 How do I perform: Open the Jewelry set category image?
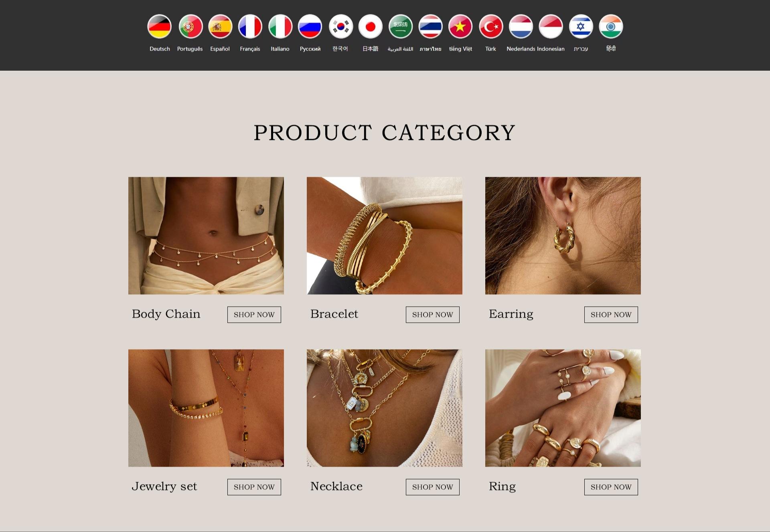click(x=206, y=408)
